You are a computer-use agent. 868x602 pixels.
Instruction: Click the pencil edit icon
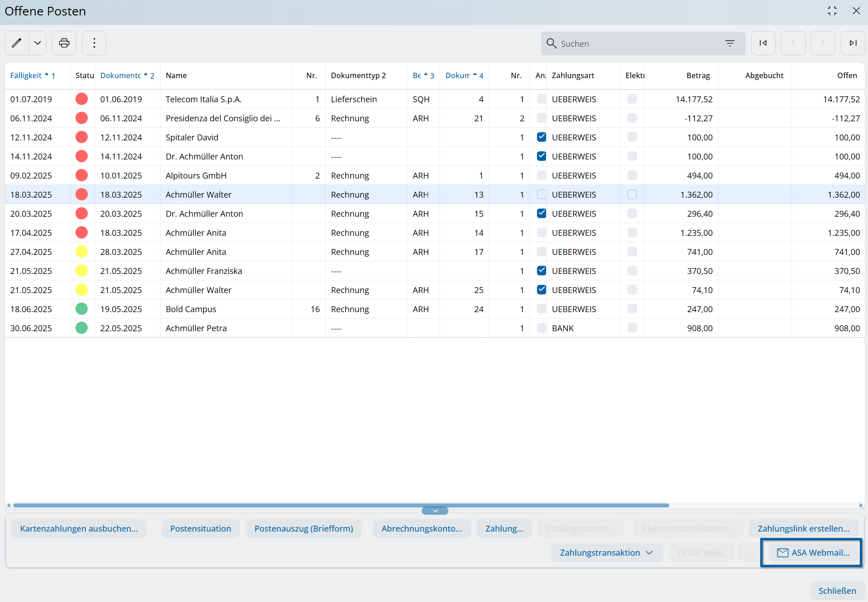pyautogui.click(x=17, y=43)
